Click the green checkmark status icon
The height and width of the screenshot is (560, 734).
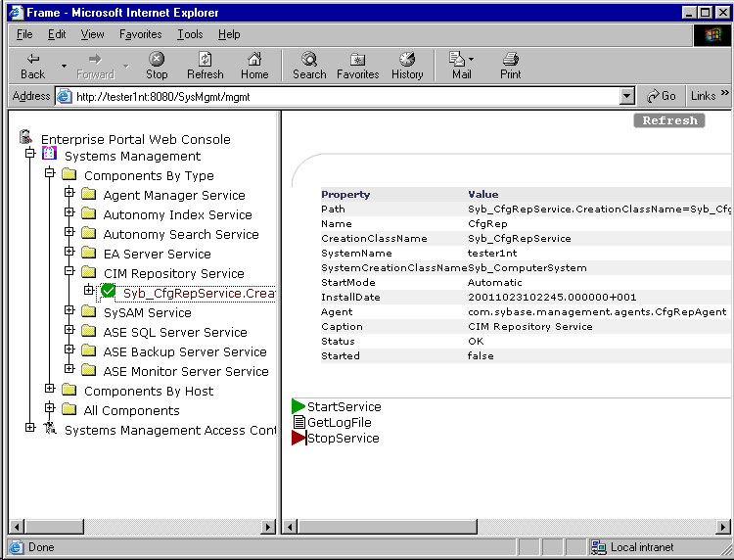point(108,291)
